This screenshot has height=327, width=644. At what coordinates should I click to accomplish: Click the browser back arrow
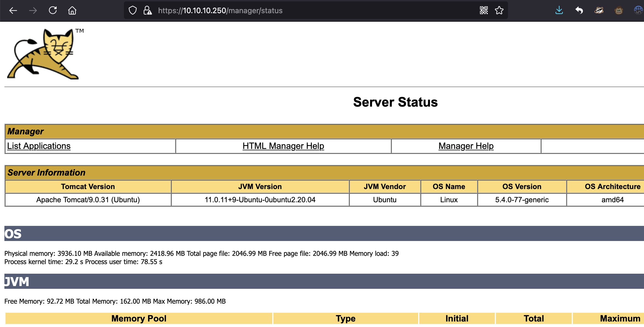tap(13, 10)
